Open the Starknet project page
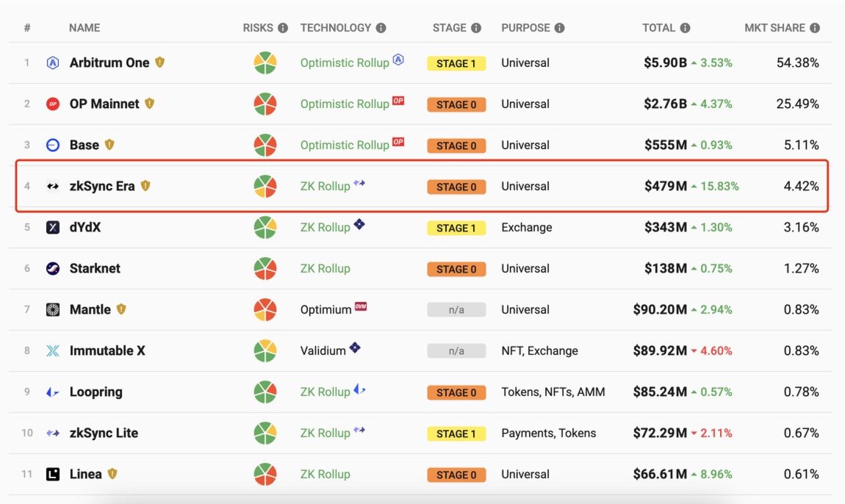 point(95,268)
